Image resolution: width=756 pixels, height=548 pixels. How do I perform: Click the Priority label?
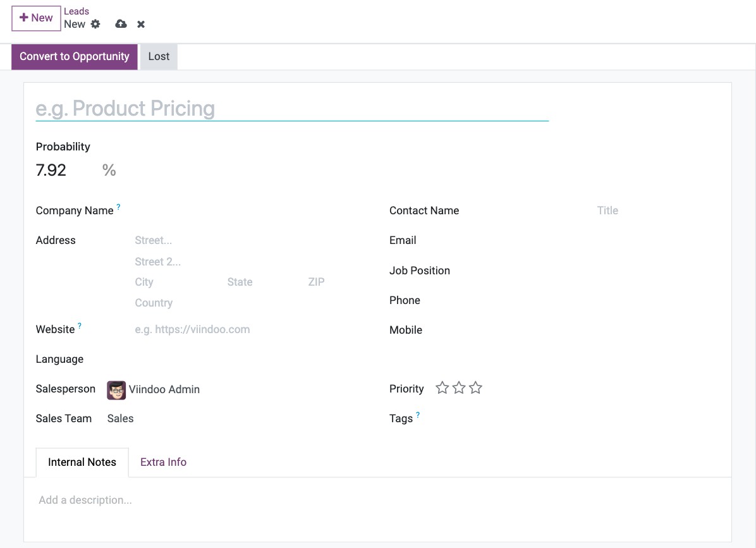[406, 389]
